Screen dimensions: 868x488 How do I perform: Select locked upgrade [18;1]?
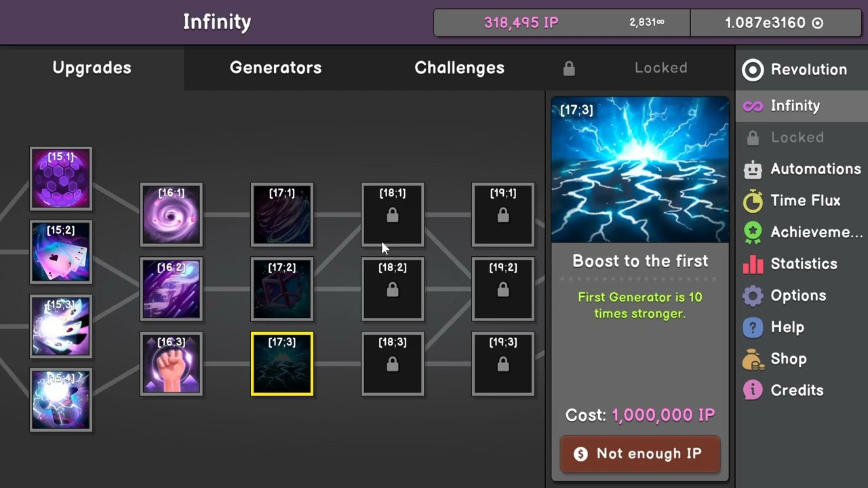pos(393,214)
